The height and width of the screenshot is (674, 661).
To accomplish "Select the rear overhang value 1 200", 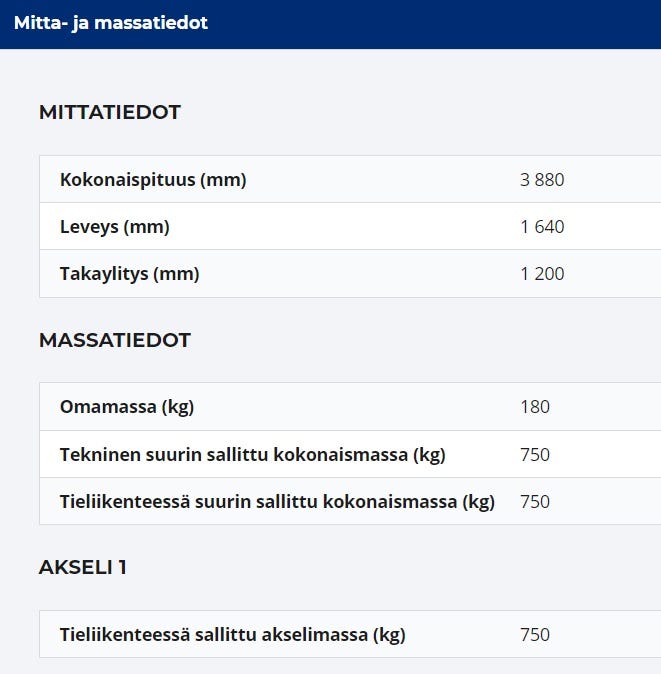I will pyautogui.click(x=542, y=274).
